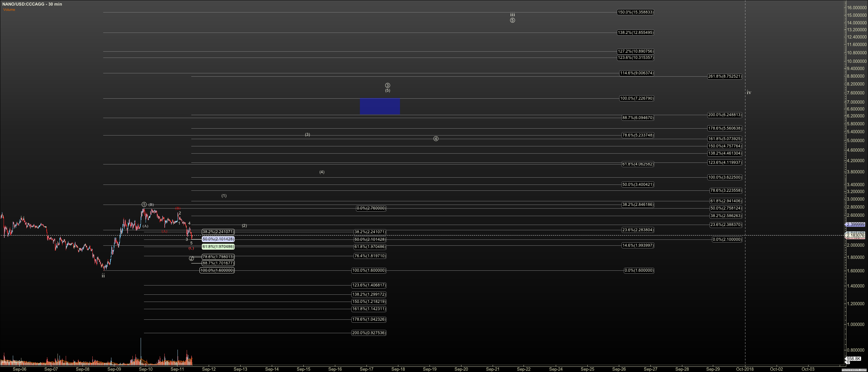
Task: Click the green-highlighted 61.8%(1.970486) label
Action: [218, 247]
